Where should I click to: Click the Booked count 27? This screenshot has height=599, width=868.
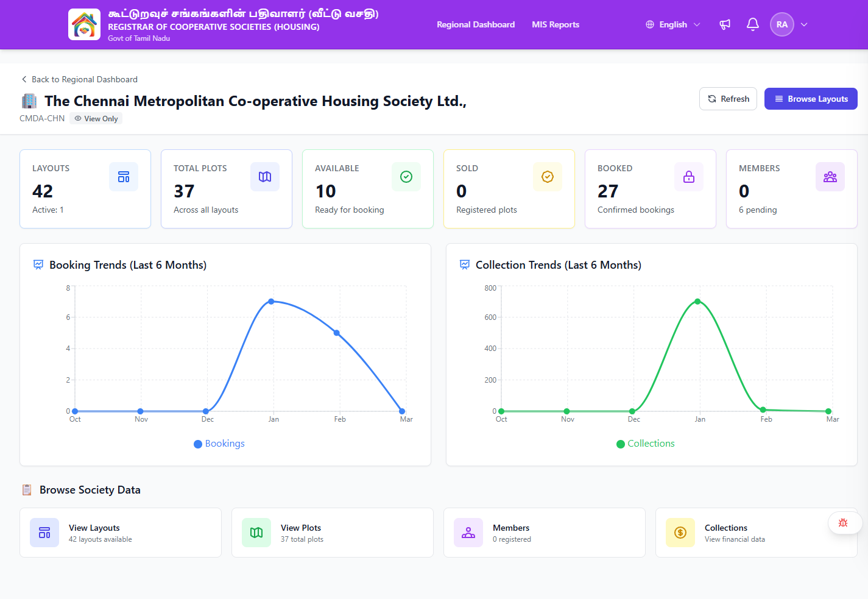[608, 191]
